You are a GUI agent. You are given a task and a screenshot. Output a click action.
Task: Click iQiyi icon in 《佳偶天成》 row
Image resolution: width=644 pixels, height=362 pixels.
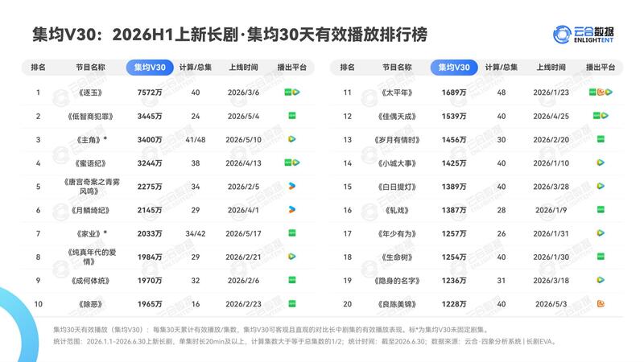597,116
